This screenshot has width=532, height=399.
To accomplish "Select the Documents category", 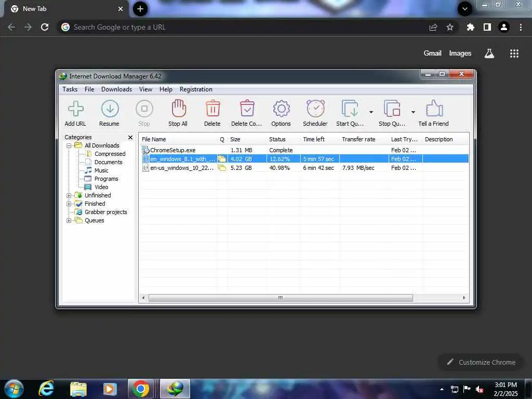I will (x=108, y=162).
